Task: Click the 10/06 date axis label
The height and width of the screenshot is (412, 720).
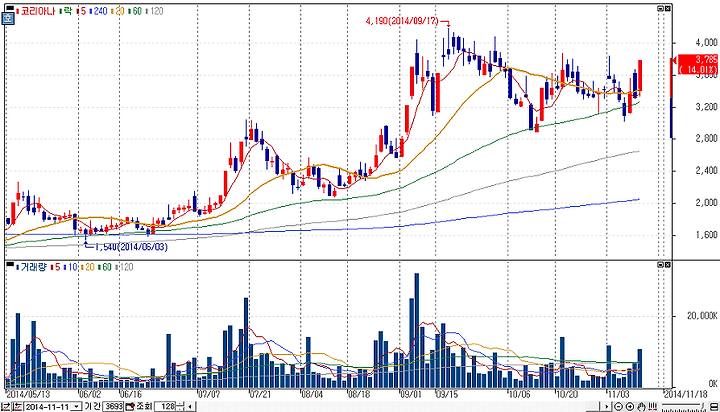Action: tap(519, 394)
